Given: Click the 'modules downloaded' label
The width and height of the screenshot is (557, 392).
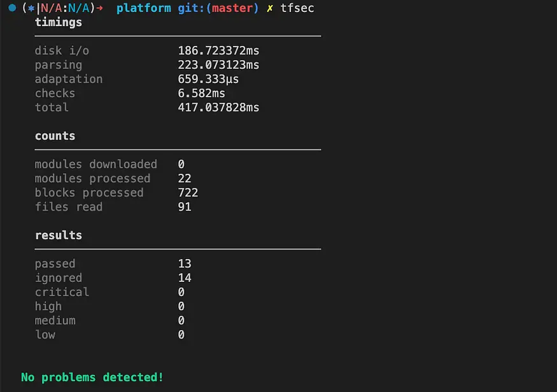Looking at the screenshot, I should click(95, 164).
